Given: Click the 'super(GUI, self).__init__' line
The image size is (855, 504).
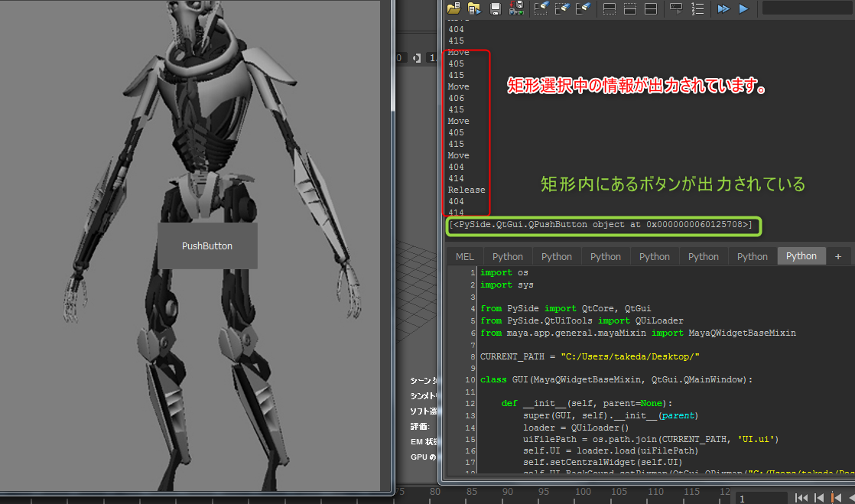Looking at the screenshot, I should [x=611, y=415].
